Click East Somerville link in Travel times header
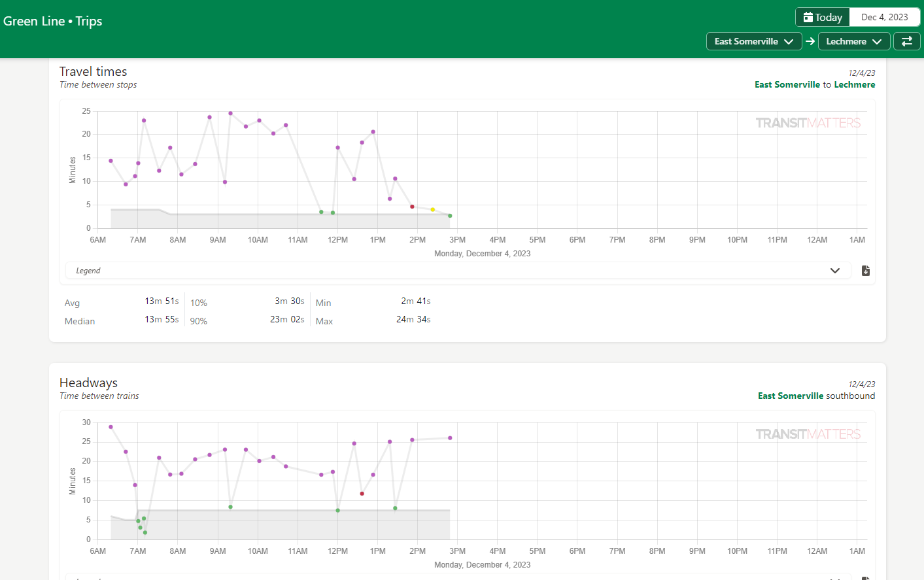Image resolution: width=924 pixels, height=580 pixels. click(x=787, y=84)
